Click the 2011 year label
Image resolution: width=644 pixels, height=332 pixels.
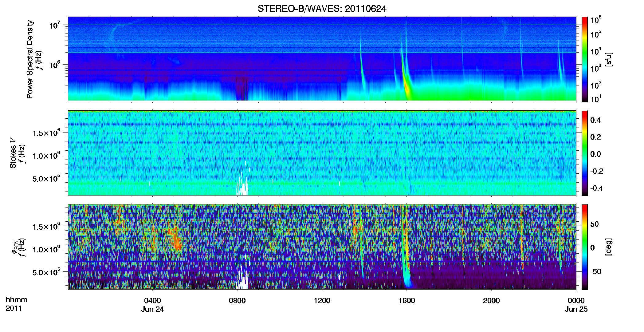coord(14,308)
